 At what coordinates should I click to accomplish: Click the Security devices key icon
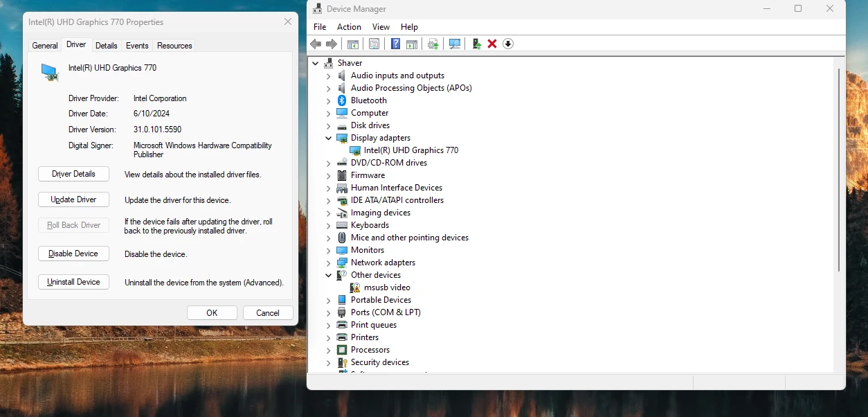342,362
